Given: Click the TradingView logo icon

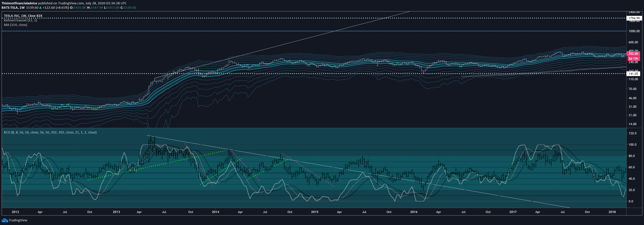Looking at the screenshot, I should click(x=5, y=220).
